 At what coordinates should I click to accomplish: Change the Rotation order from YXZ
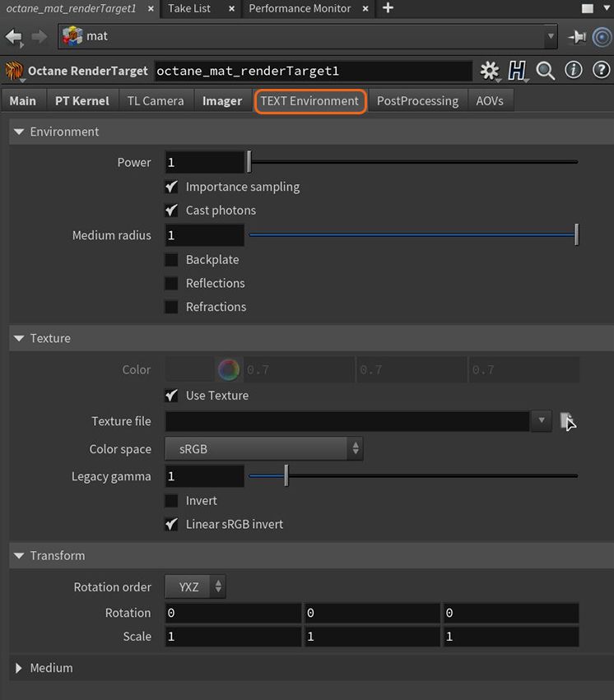(195, 586)
